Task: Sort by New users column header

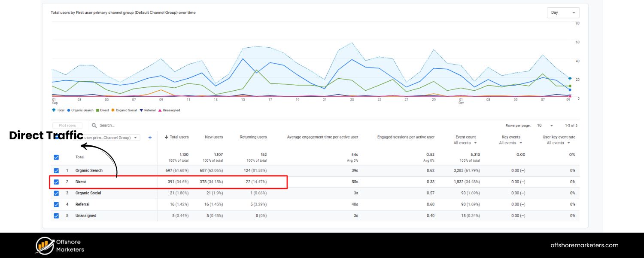Action: 214,137
